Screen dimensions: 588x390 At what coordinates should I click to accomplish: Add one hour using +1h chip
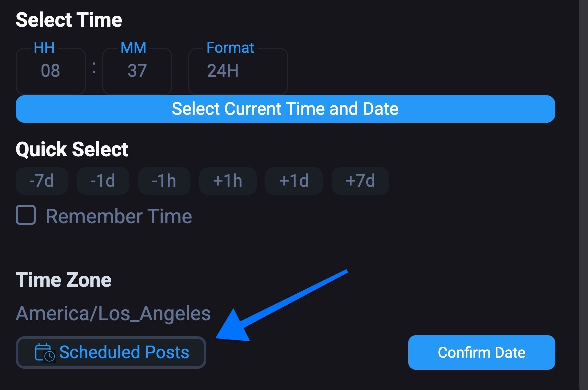point(228,181)
